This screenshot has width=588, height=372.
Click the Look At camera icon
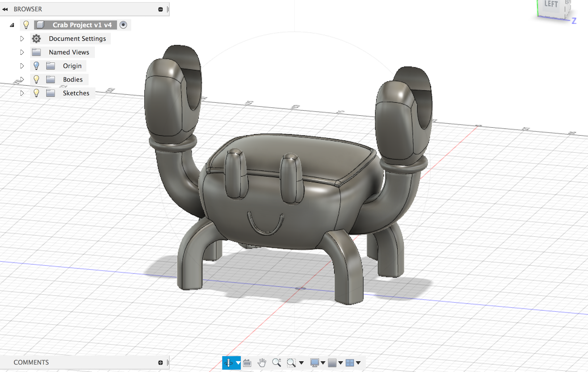point(247,363)
